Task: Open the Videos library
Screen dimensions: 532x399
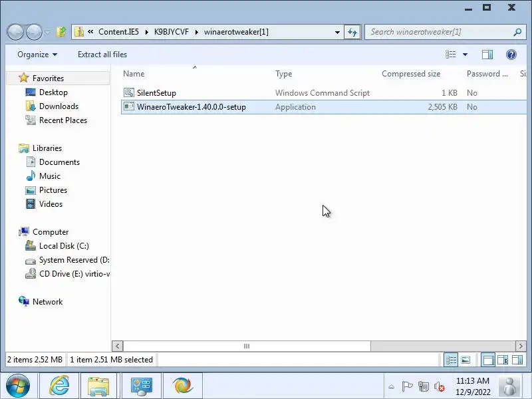Action: pyautogui.click(x=51, y=204)
